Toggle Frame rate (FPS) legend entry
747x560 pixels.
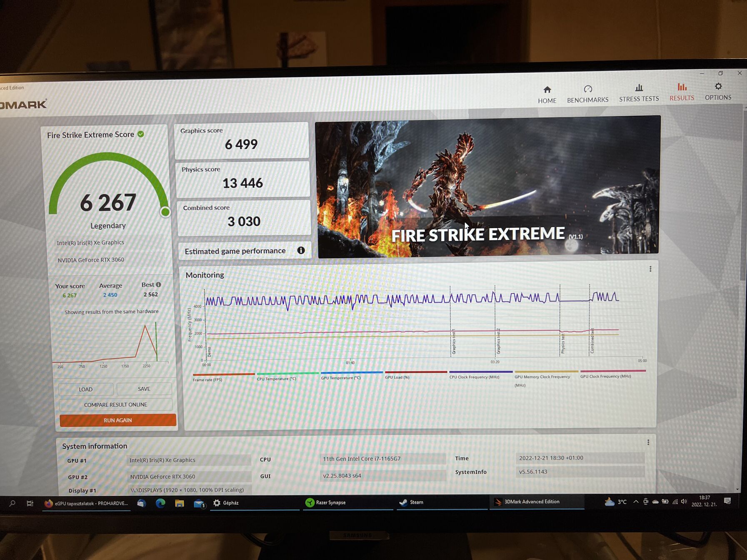pos(224,378)
